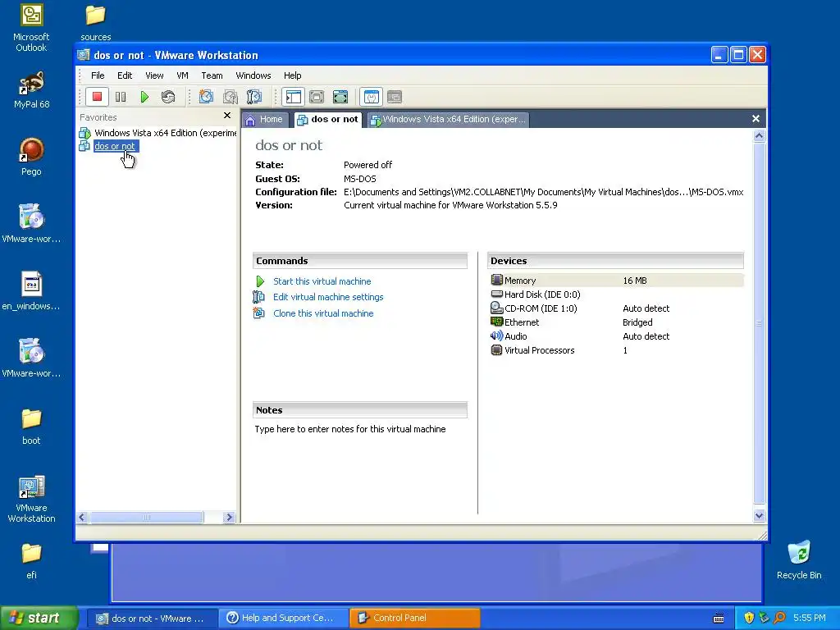The image size is (840, 630).
Task: Switch to the Home tab
Action: 265,120
